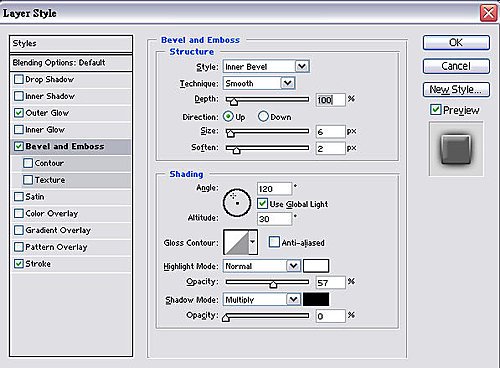Screen dimensions: 500x368
Task: Click the highlight Opacity slider handle
Action: tap(273, 284)
